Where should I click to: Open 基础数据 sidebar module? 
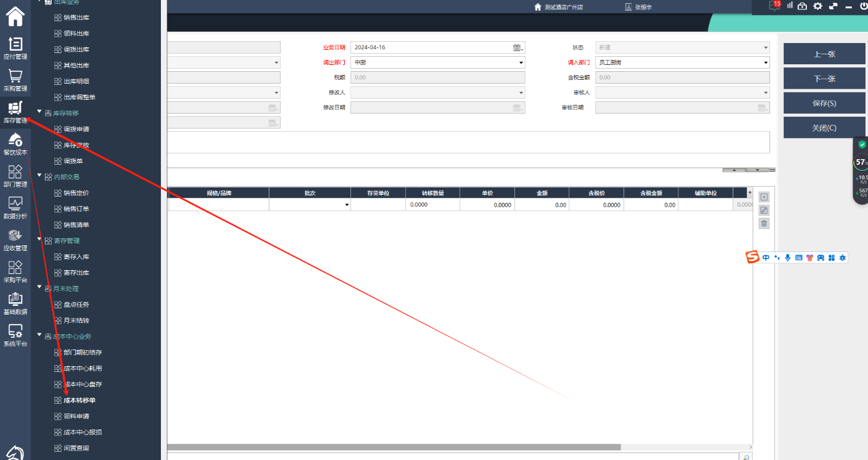point(15,300)
